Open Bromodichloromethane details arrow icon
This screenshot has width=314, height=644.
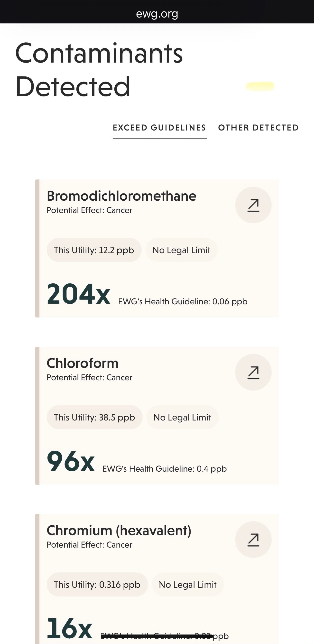[x=253, y=205]
